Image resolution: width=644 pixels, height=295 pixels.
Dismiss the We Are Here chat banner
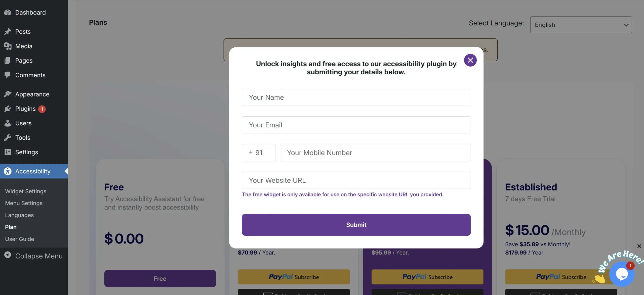pyautogui.click(x=639, y=246)
